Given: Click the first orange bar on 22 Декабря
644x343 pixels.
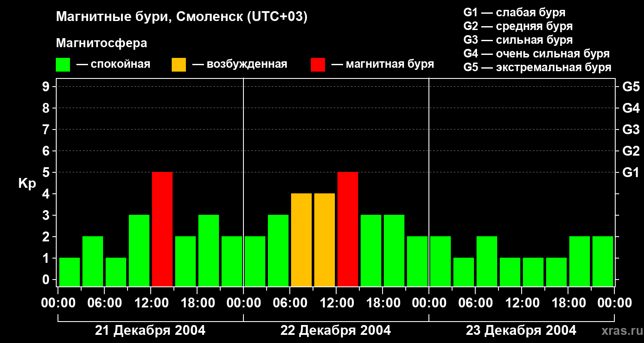Looking at the screenshot, I should 301,240.
